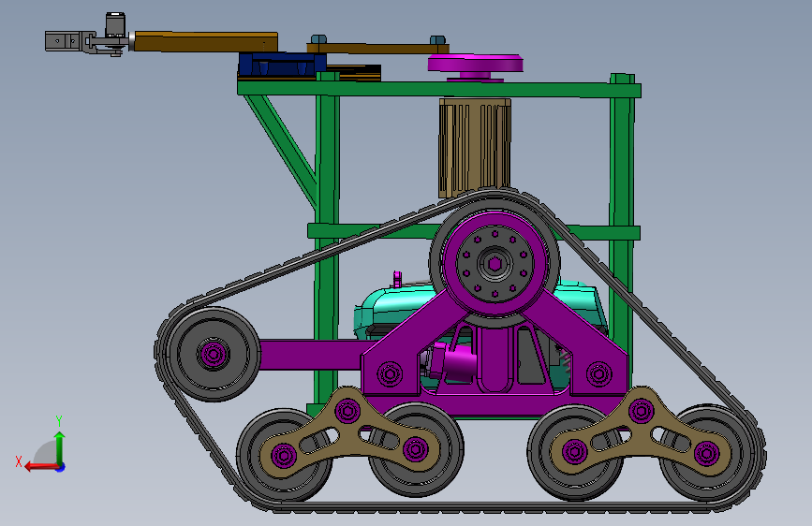Select the ribbed brown cylinder under the top frame
Screen dimensions: 812x526
click(474, 148)
